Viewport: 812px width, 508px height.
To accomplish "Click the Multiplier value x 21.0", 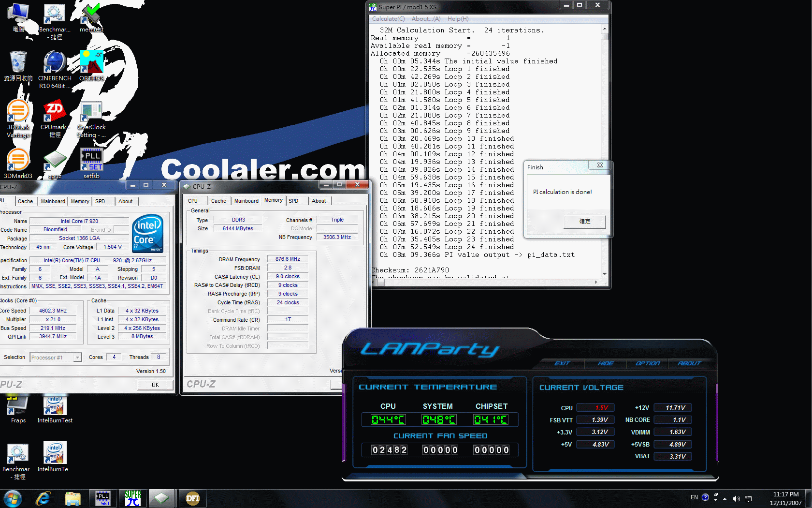I will 53,319.
